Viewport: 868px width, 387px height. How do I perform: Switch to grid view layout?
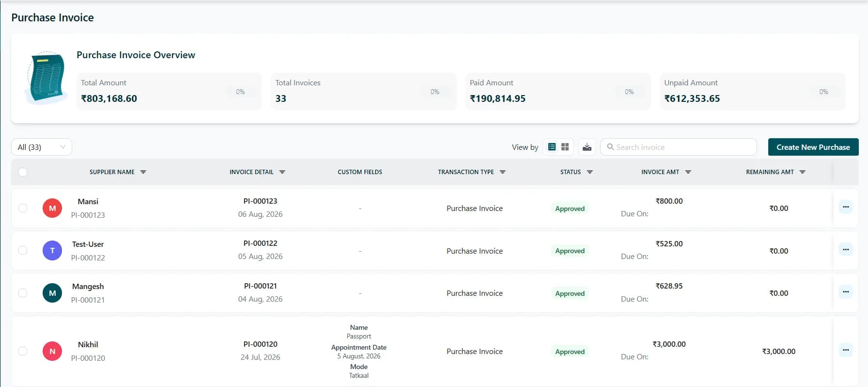coord(565,147)
